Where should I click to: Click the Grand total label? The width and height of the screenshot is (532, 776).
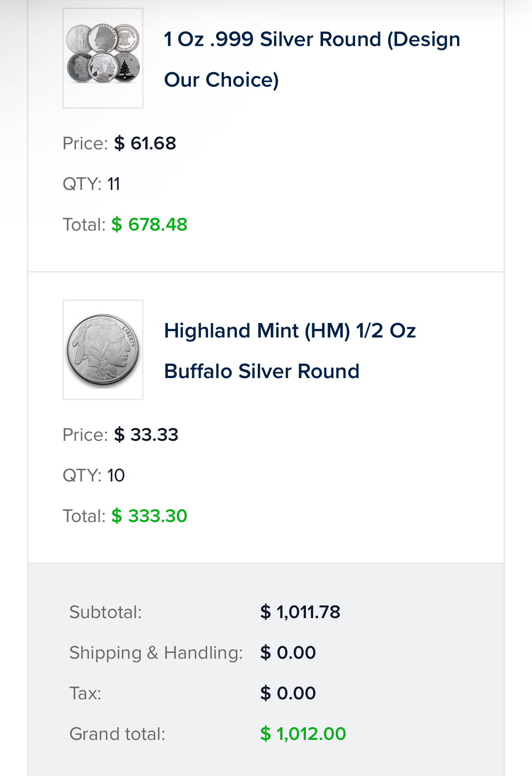coord(117,734)
